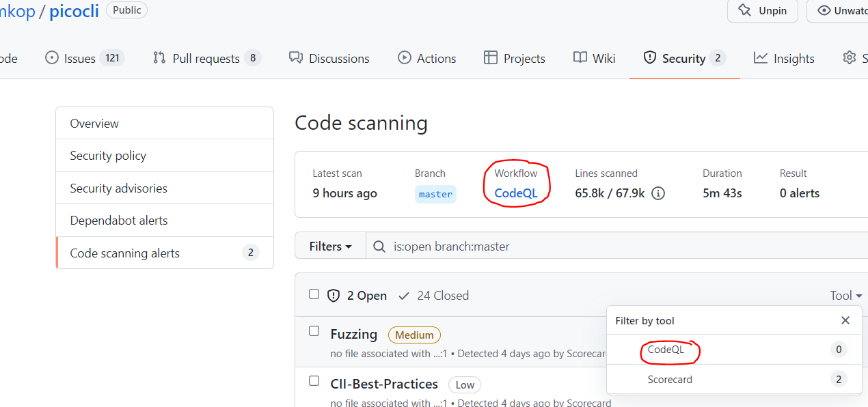868x407 pixels.
Task: Check the Fuzzing alert checkbox
Action: click(314, 331)
